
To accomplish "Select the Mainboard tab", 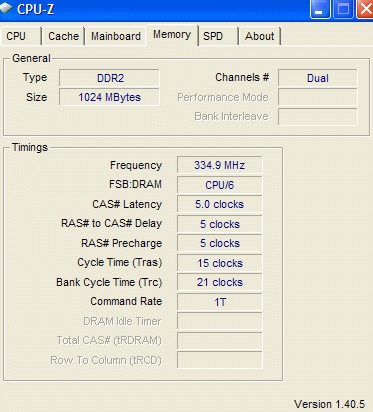I will [116, 36].
